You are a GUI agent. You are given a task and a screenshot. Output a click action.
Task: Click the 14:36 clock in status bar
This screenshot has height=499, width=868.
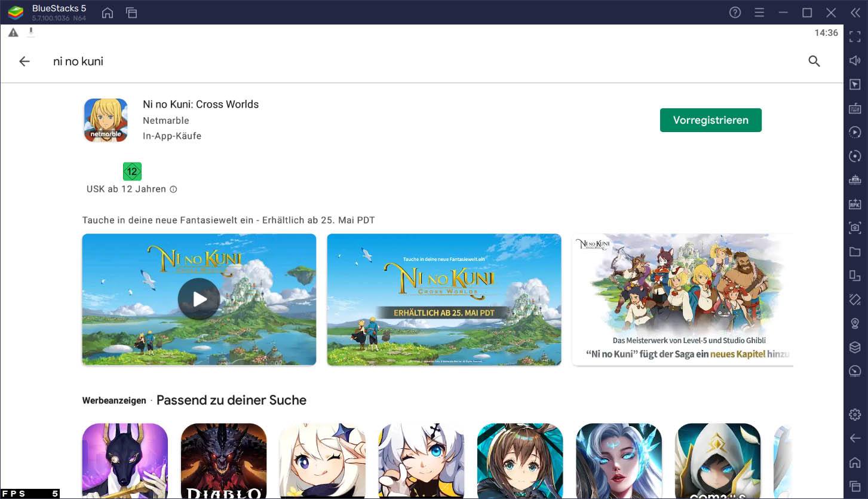coord(826,33)
